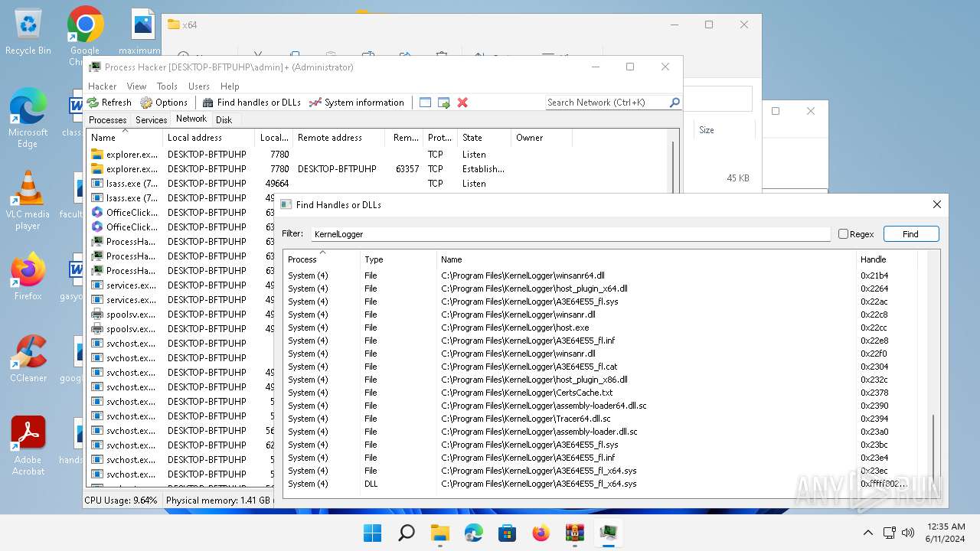Open the Help menu
Screen dimensions: 980x551
(230, 86)
